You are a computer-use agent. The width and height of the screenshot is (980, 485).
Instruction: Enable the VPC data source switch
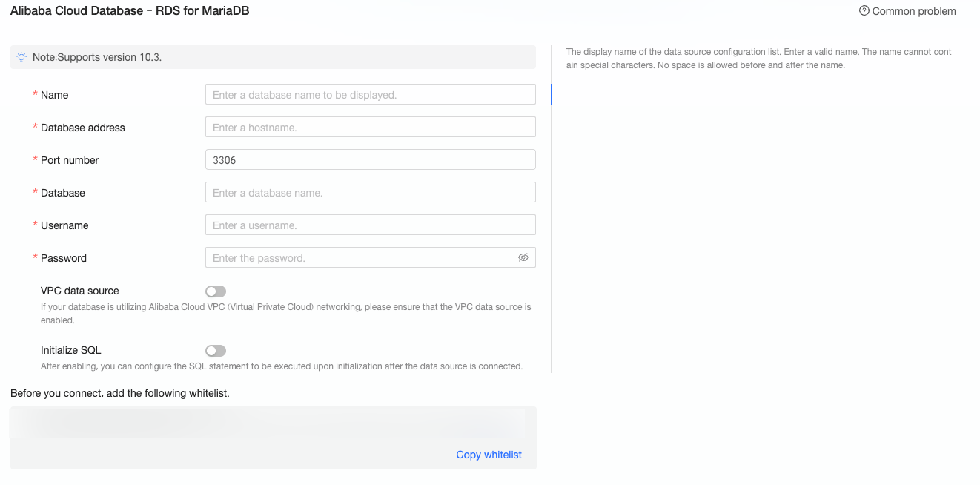point(216,291)
